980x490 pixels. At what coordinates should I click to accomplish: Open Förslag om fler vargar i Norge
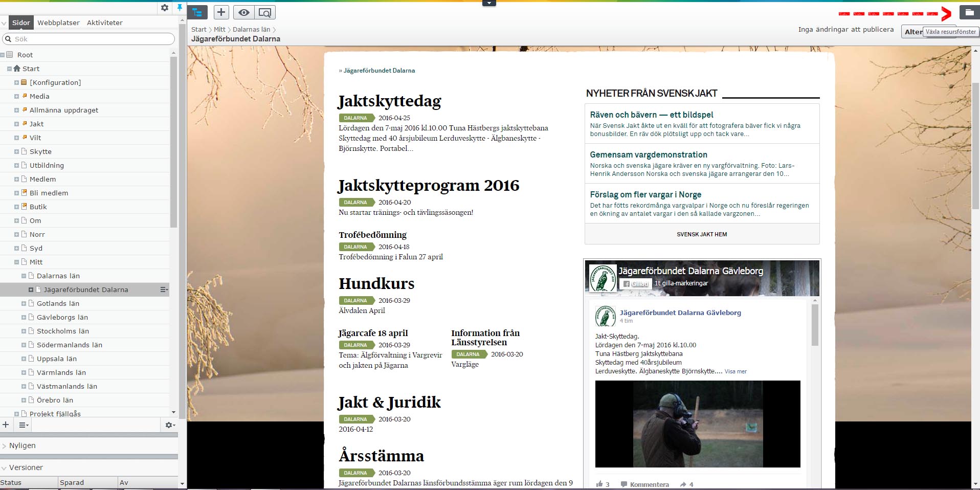point(645,194)
